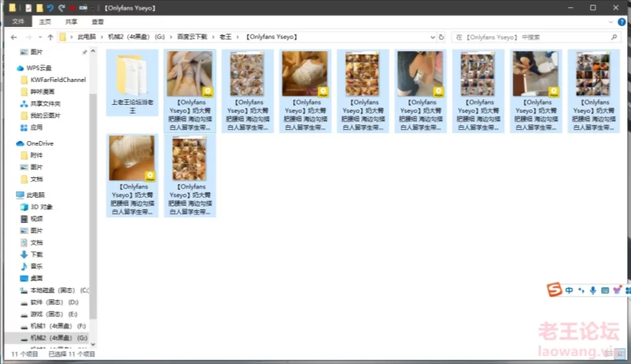The image size is (631, 364).
Task: Select 我的云图片 in the sidebar
Action: point(45,115)
